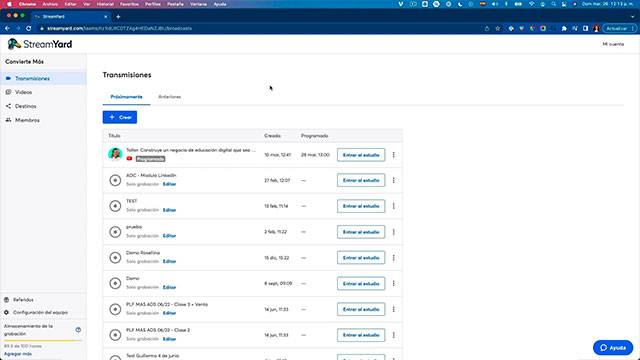Click Editar under PLF Clase 2
640x360 pixels.
click(x=169, y=339)
